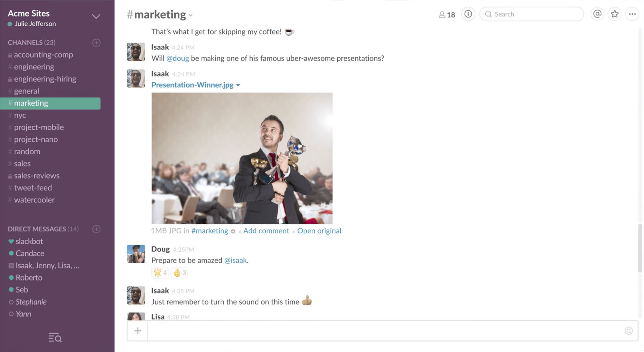Open the #marketing channel name dropdown

pos(190,15)
